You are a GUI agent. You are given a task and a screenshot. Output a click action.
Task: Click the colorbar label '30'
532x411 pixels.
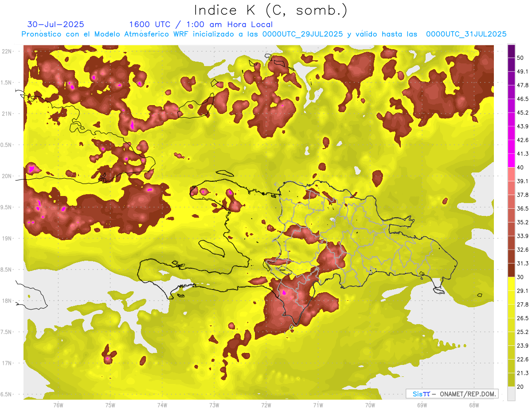(520, 277)
